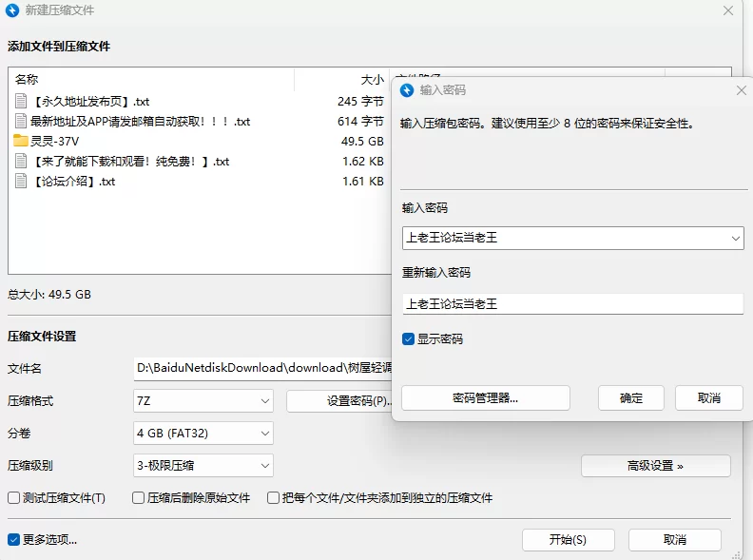Click the Bandizip logo in the main title bar

pyautogui.click(x=12, y=10)
